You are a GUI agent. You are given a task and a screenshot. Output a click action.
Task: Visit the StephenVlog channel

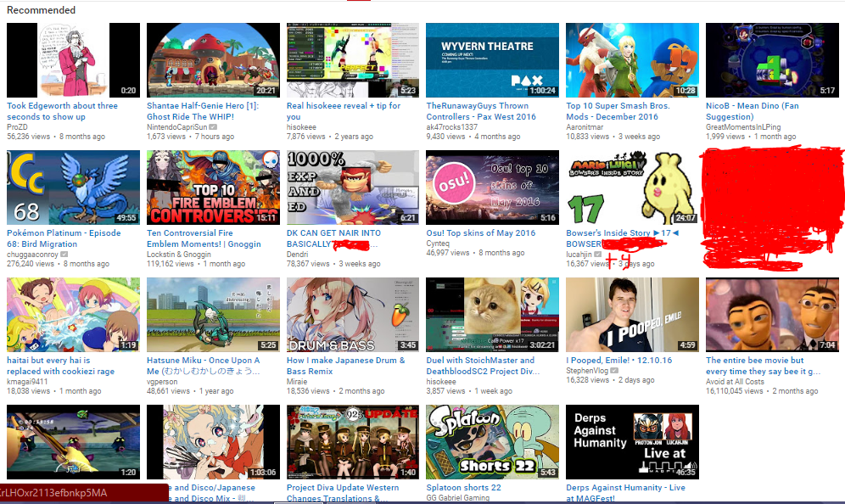587,371
